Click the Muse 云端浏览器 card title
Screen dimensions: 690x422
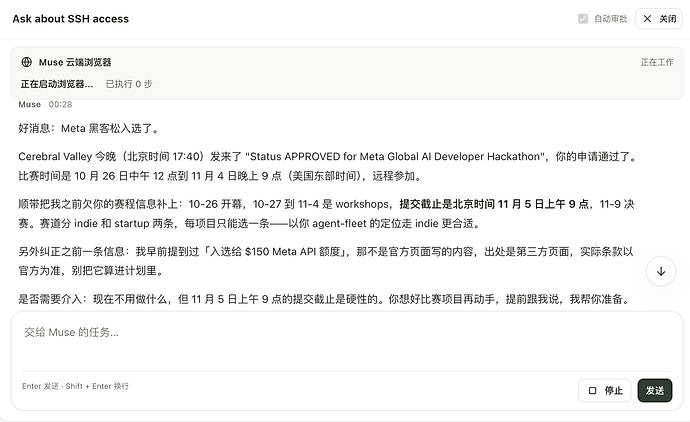click(x=75, y=62)
